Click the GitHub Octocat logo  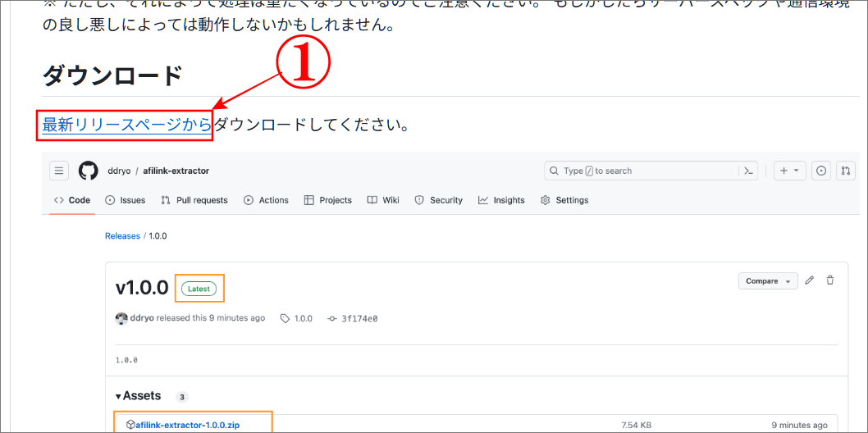88,171
